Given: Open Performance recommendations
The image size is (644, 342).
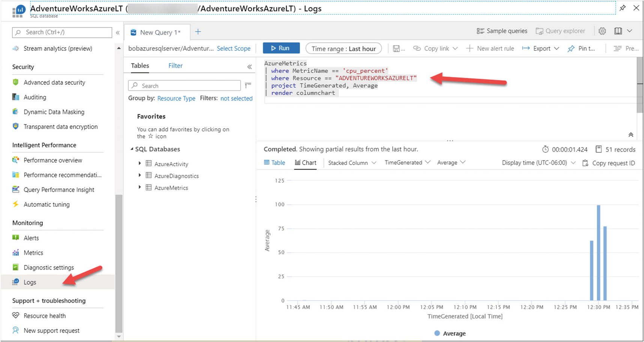Looking at the screenshot, I should click(x=62, y=175).
